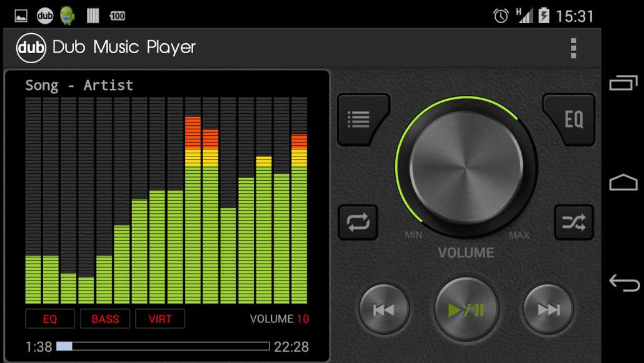Viewport: 644px width, 363px height.
Task: Click the elapsed time "1:38"
Action: tap(39, 347)
